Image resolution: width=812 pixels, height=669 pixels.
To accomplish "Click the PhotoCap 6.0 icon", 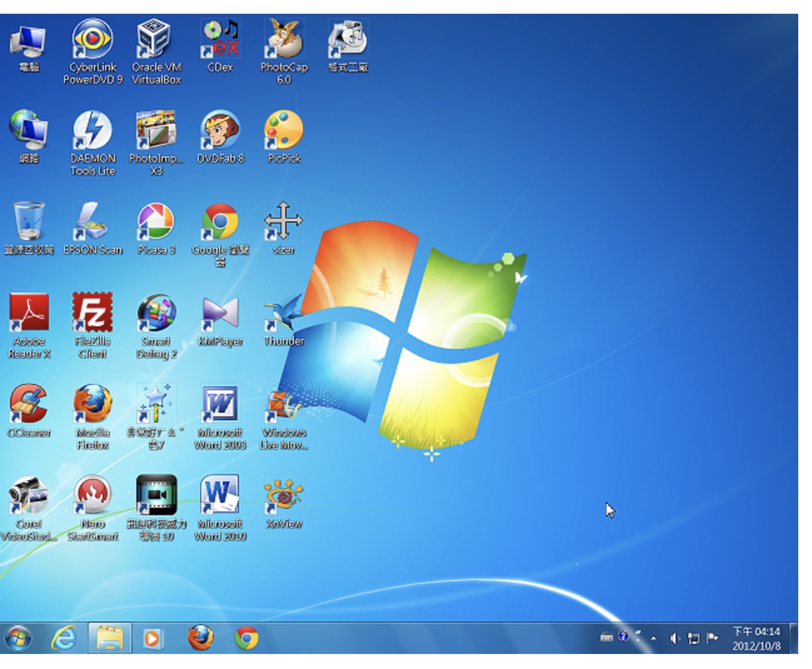I will pos(285,52).
